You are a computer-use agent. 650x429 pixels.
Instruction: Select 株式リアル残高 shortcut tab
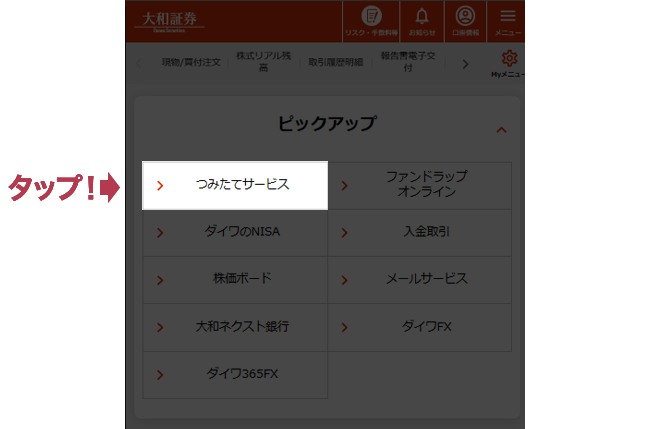pyautogui.click(x=263, y=62)
